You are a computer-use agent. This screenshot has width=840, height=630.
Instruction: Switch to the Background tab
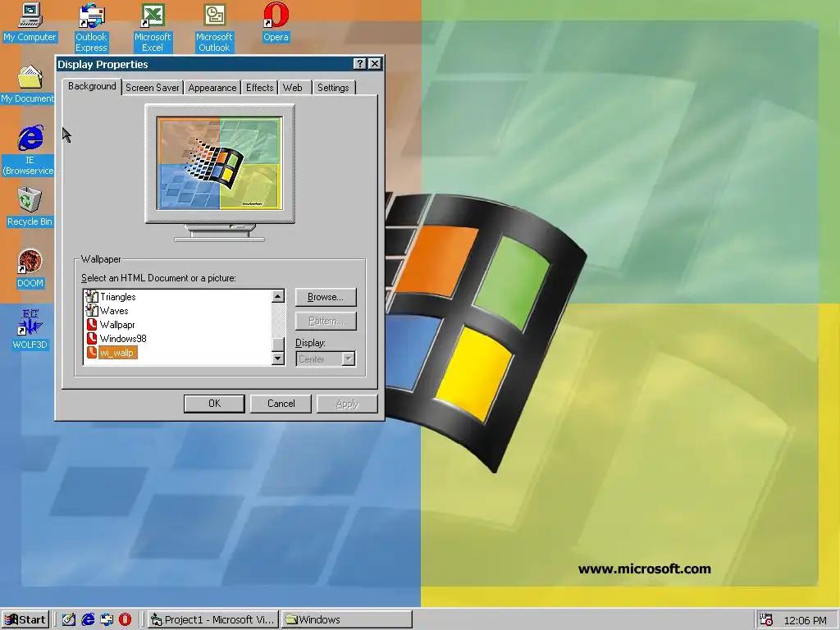click(x=92, y=86)
